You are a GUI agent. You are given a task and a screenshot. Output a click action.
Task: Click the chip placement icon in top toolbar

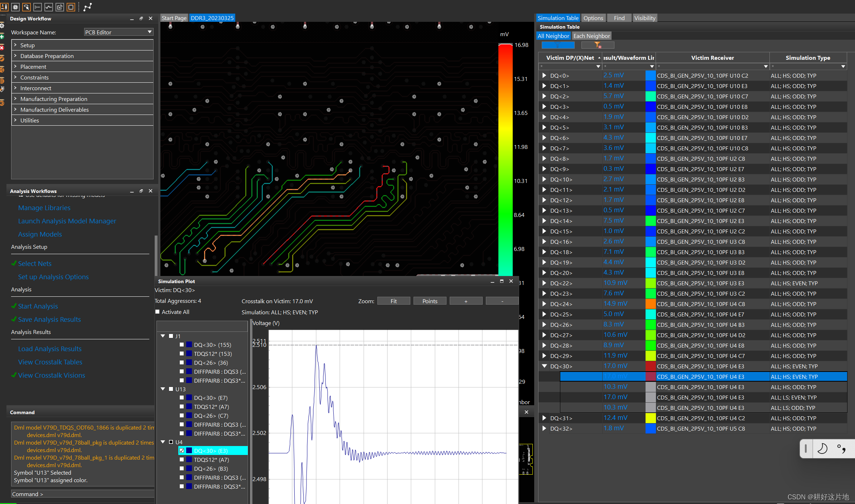tap(15, 7)
